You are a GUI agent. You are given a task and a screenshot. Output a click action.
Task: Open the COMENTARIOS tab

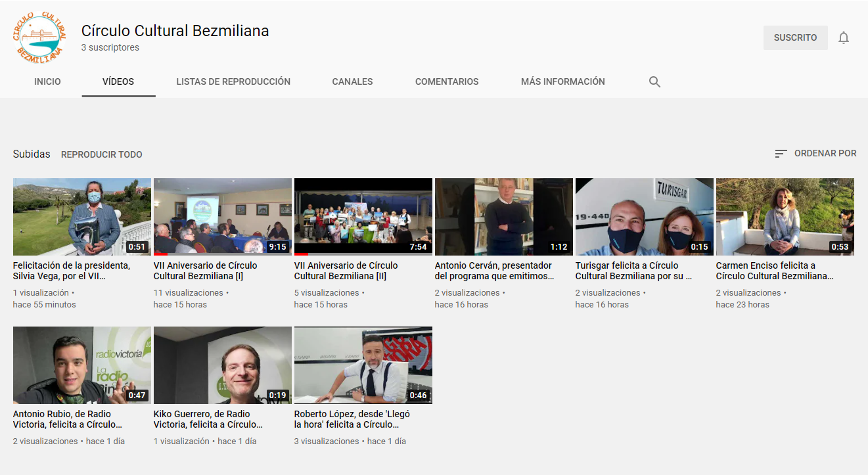pos(447,81)
